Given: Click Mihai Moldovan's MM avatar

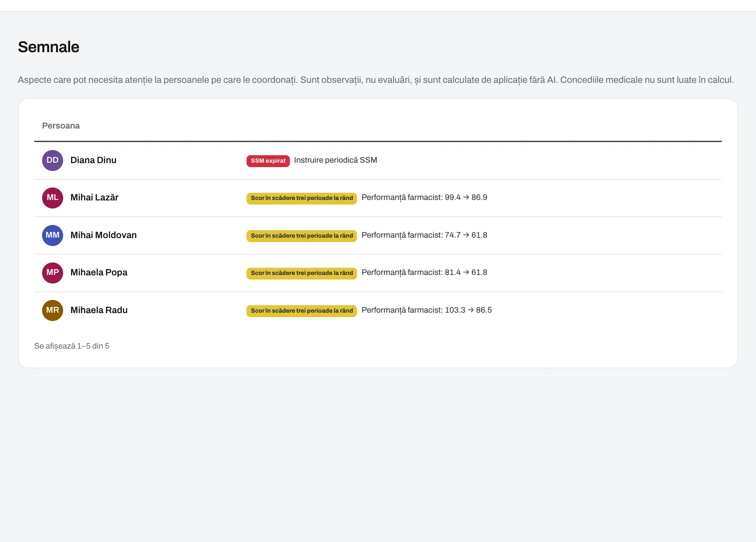Looking at the screenshot, I should (53, 235).
